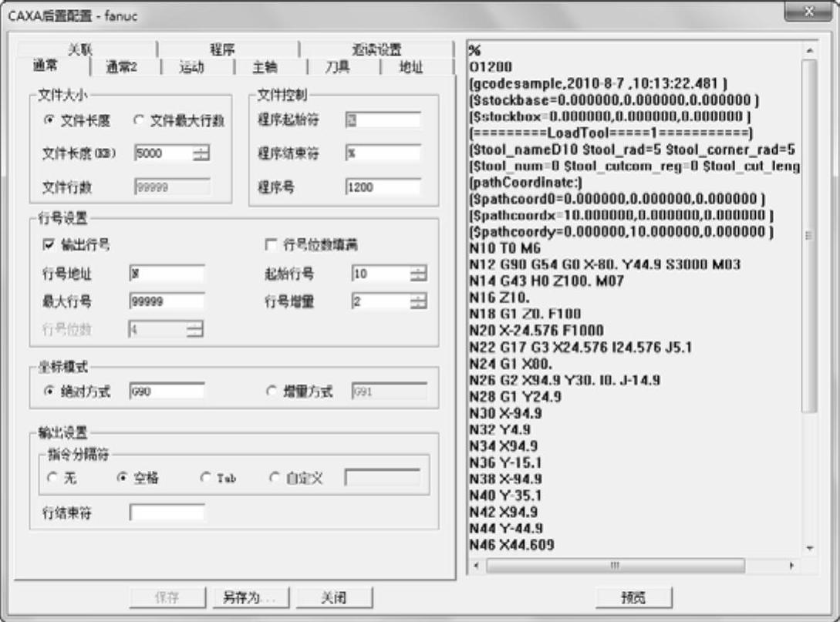Click the 起始行号 value field
Image resolution: width=840 pixels, height=622 pixels.
pyautogui.click(x=381, y=274)
